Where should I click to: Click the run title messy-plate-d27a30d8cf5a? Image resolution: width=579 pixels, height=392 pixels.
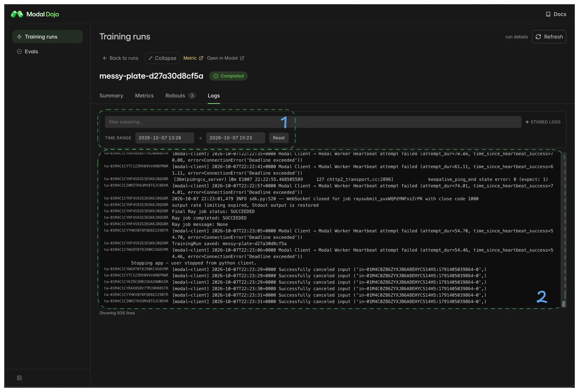pos(151,76)
